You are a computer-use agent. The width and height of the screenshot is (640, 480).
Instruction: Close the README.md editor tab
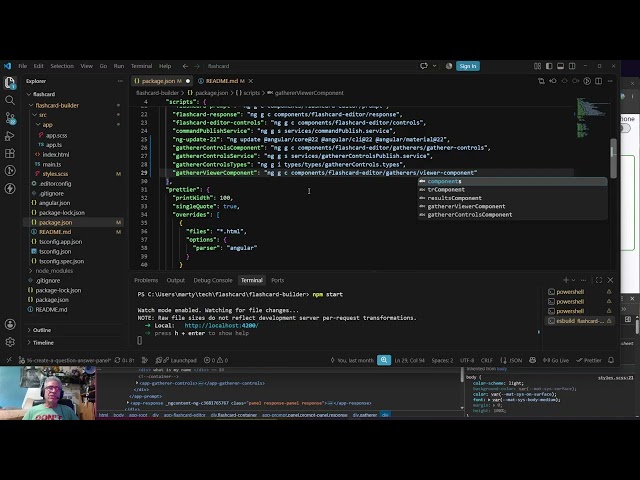pyautogui.click(x=251, y=81)
